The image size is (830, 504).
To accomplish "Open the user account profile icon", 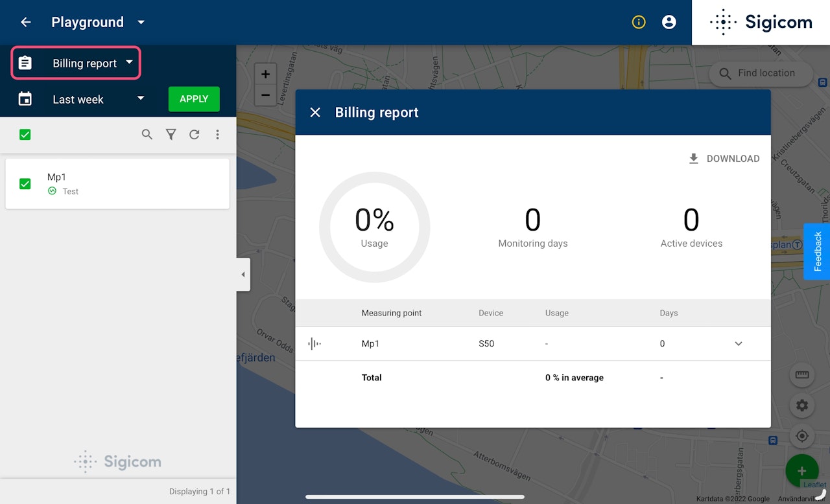I will tap(669, 22).
